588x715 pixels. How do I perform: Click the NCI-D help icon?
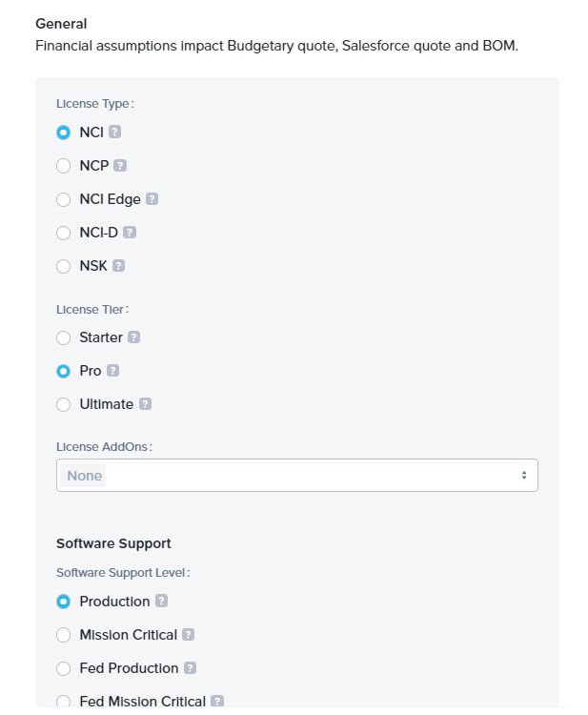click(x=130, y=233)
